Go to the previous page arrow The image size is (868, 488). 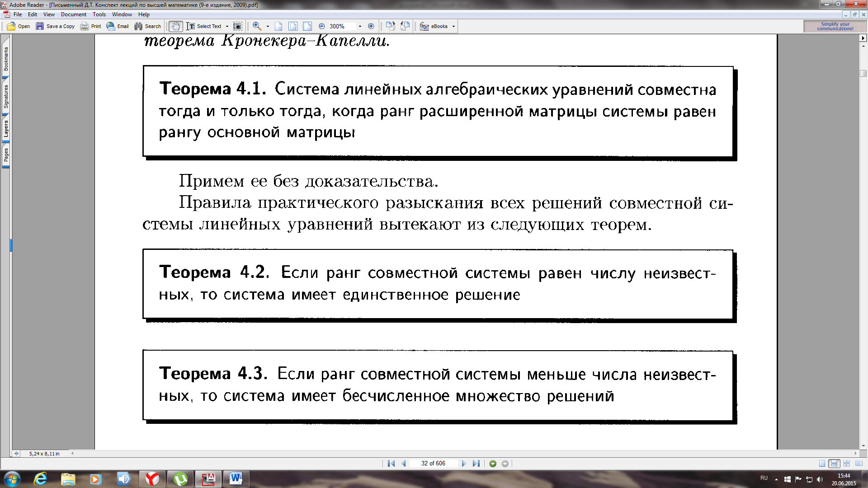(x=404, y=464)
